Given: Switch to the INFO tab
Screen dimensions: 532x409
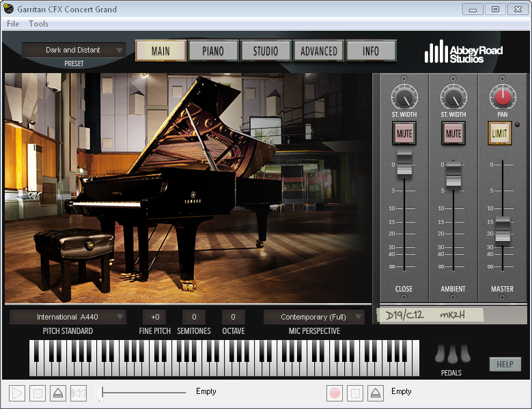Looking at the screenshot, I should click(371, 51).
